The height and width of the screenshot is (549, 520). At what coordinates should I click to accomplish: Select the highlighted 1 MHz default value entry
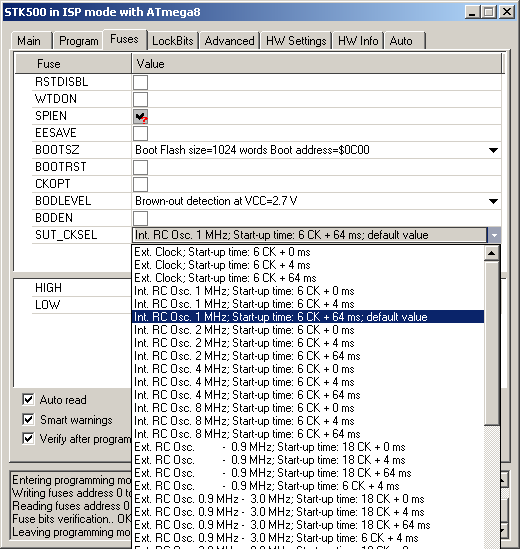point(308,317)
